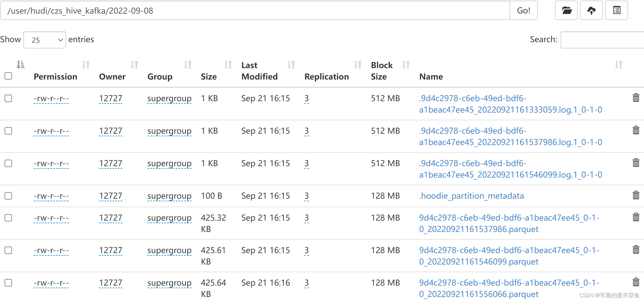The width and height of the screenshot is (644, 301).
Task: Click permission of the 20220921161333059.log row
Action: coord(51,98)
